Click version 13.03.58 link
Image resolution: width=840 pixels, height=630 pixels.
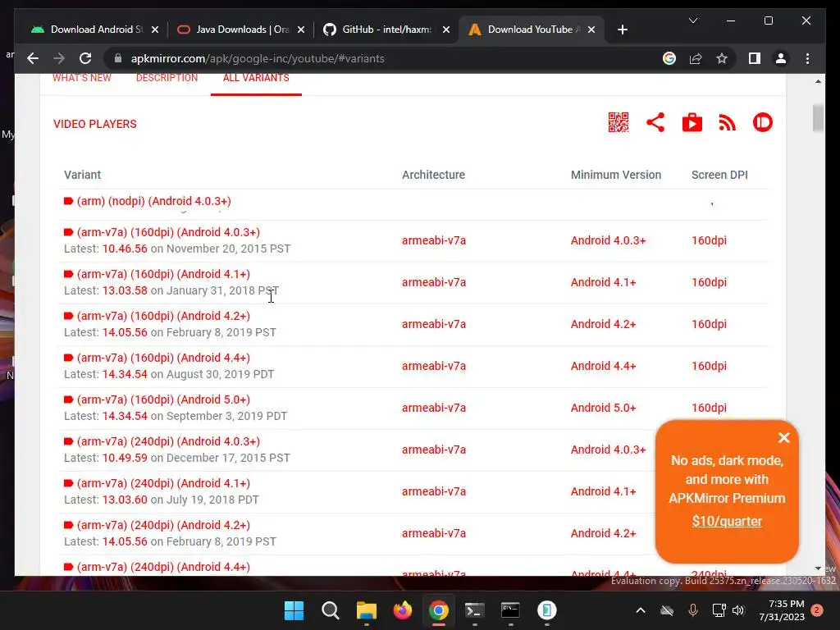pyautogui.click(x=125, y=290)
